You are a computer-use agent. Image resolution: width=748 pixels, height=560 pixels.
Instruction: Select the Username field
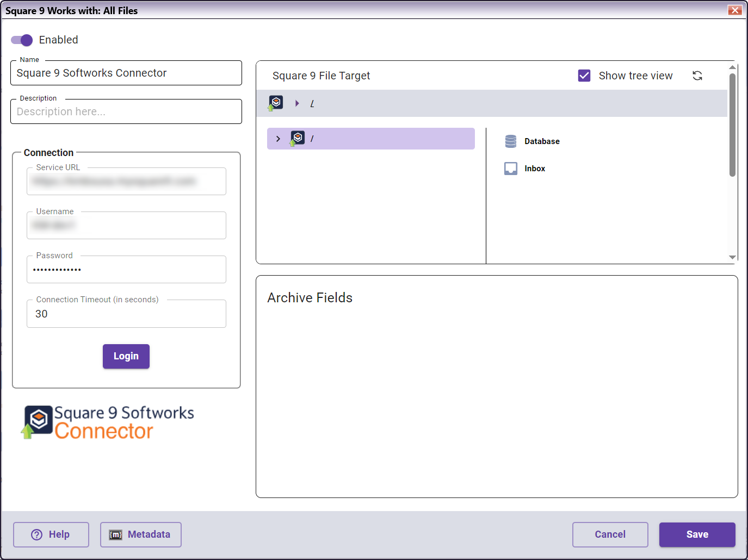(x=126, y=225)
